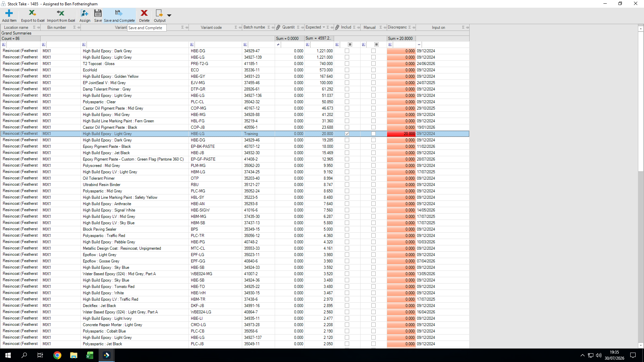Click the vertical scrollbar up arrow
The height and width of the screenshot is (362, 644).
(641, 29)
